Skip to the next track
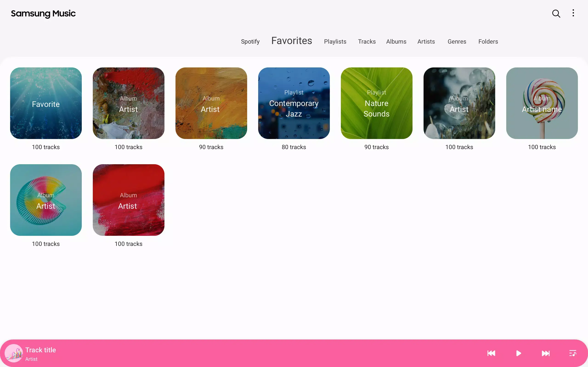The image size is (588, 367). pyautogui.click(x=546, y=353)
